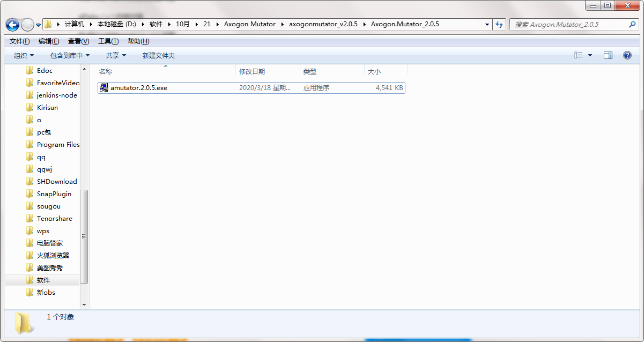The height and width of the screenshot is (342, 644).
Task: Sort by 名称 column header
Action: [166, 71]
